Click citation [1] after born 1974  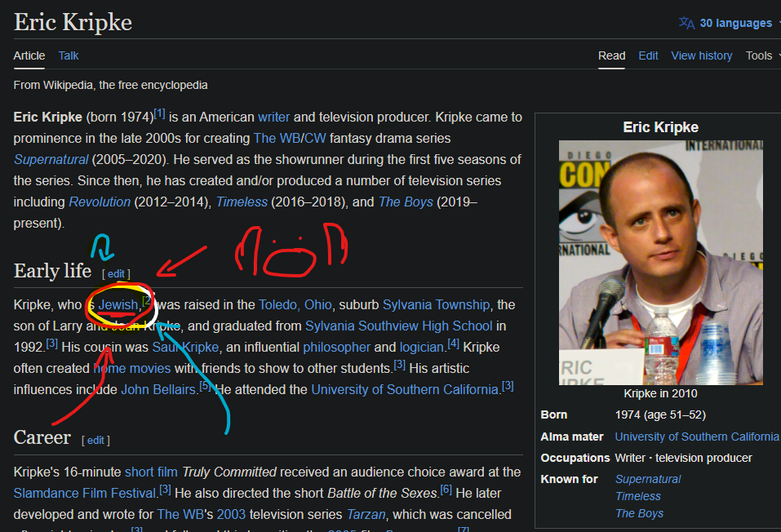(159, 113)
